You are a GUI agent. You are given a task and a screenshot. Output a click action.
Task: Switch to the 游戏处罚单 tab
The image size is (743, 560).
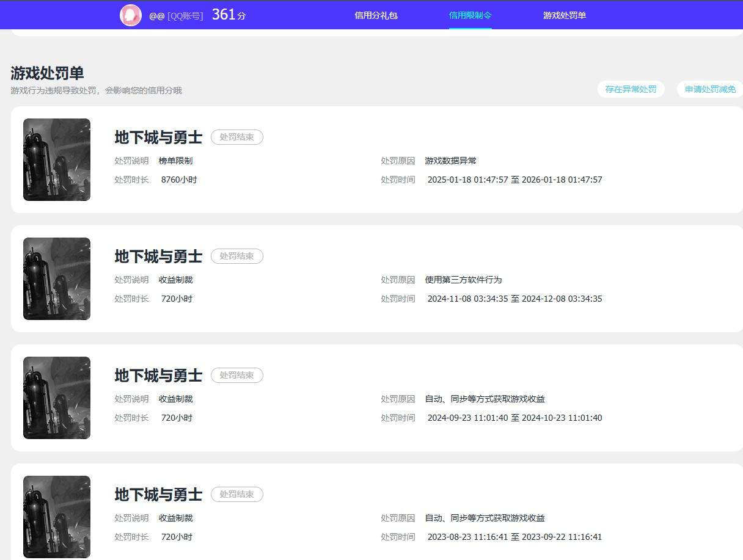565,15
